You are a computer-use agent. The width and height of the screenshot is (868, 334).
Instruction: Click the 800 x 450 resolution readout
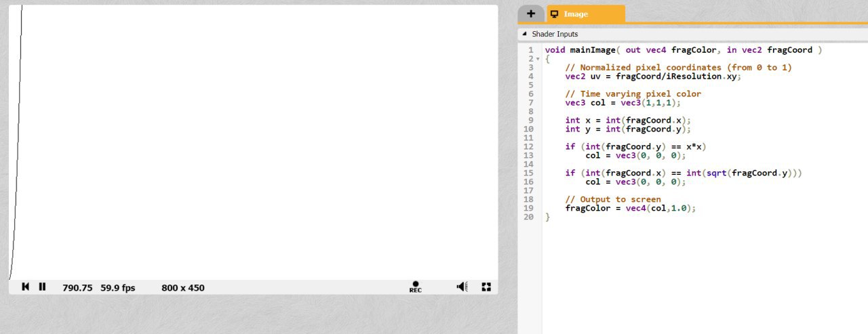pos(182,288)
